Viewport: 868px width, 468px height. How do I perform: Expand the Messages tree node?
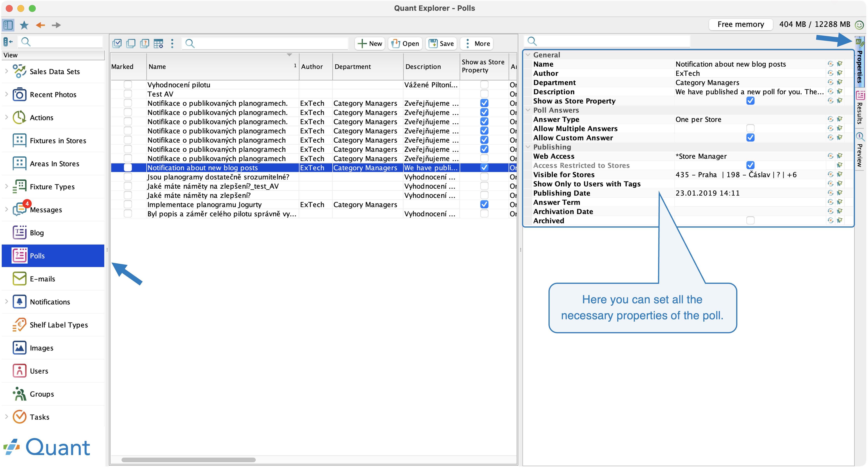(x=6, y=209)
